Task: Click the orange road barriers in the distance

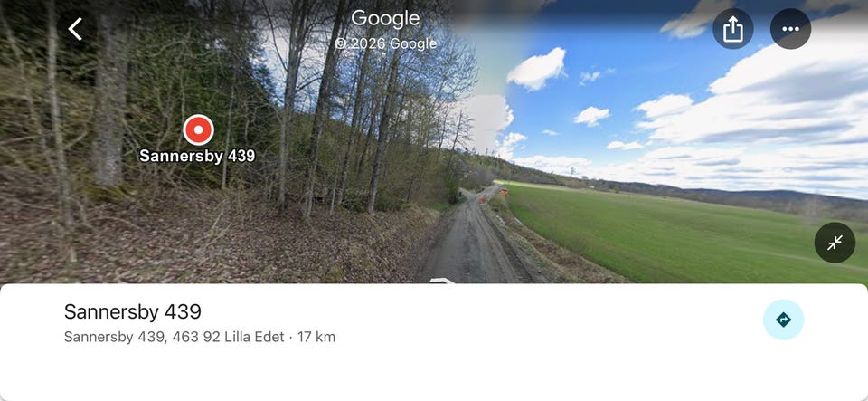Action: pos(492,195)
